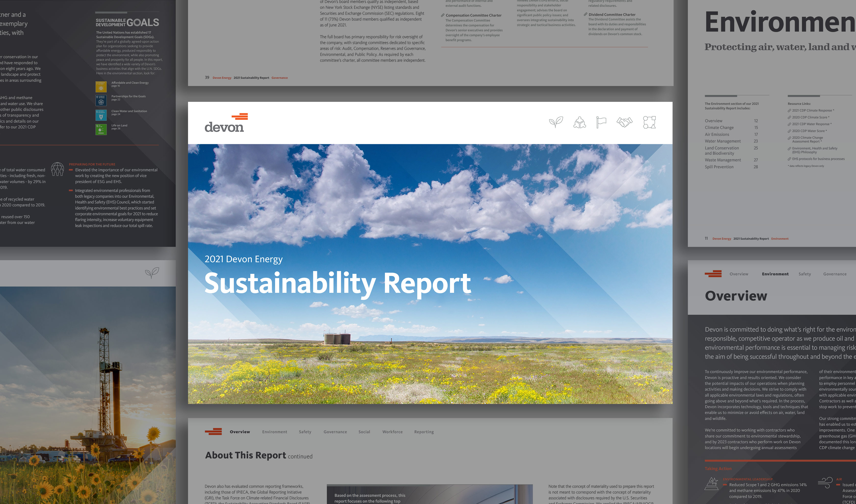Click the link icon next to Compensation Committee Charter
The image size is (856, 504).
tap(443, 15)
